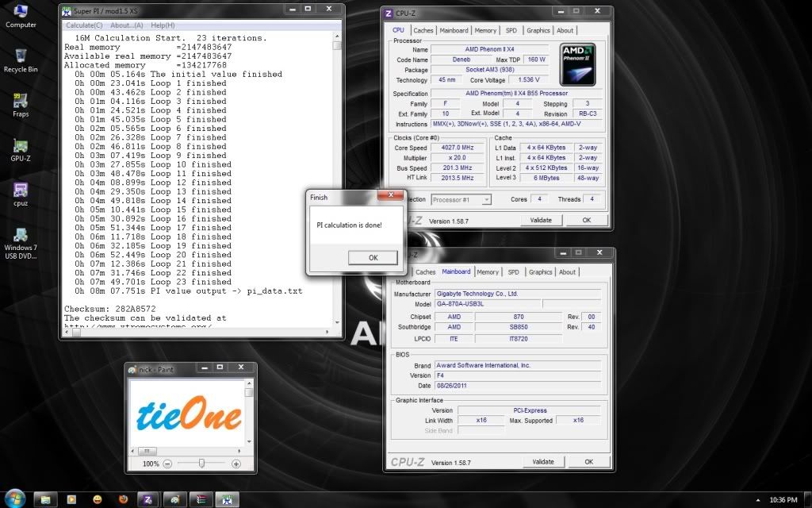Click OK in lower CPU-Z window

(x=589, y=462)
